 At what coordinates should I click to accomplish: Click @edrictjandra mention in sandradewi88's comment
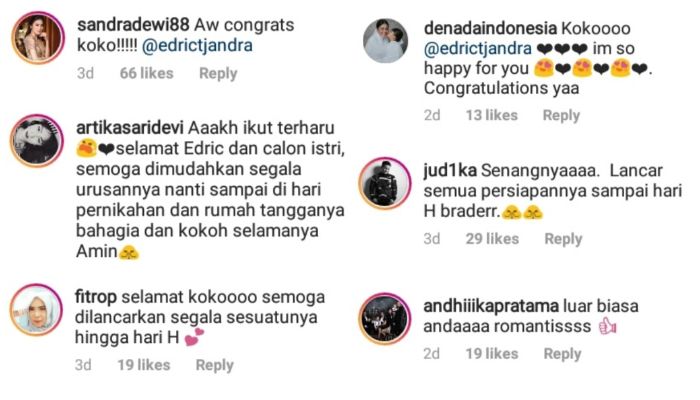click(x=197, y=46)
